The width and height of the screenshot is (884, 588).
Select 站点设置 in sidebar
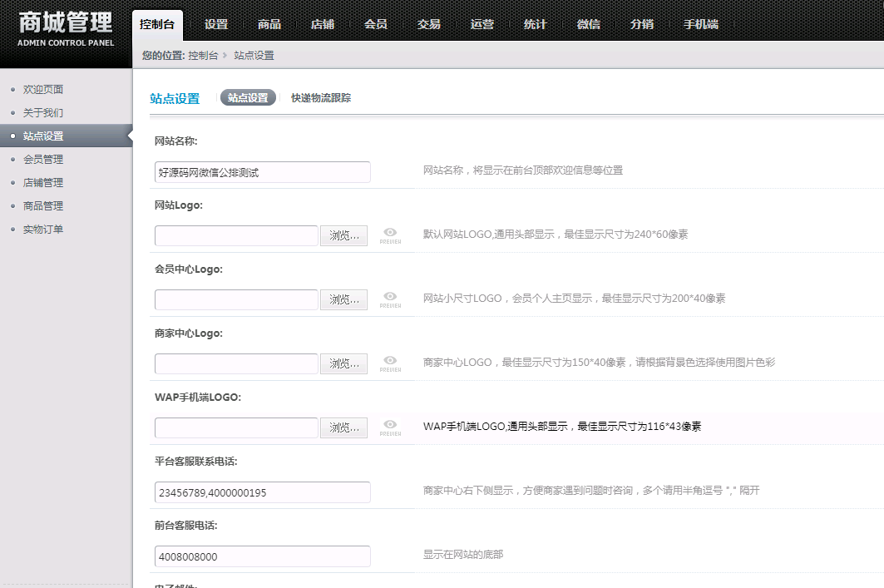pyautogui.click(x=66, y=136)
